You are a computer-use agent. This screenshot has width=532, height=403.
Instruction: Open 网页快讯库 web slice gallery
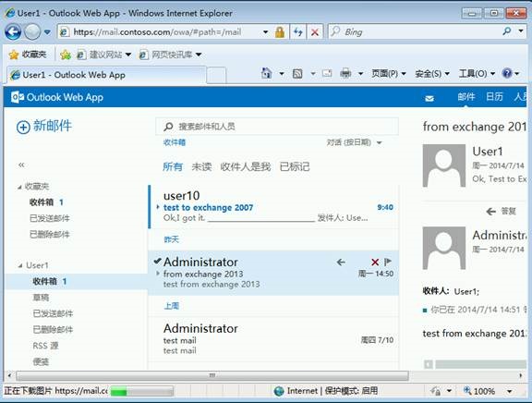170,55
